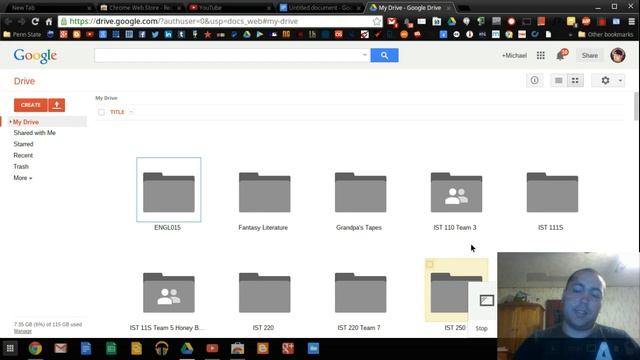Open the Chrome hamburger menu icon
640x360 pixels.
[x=631, y=21]
